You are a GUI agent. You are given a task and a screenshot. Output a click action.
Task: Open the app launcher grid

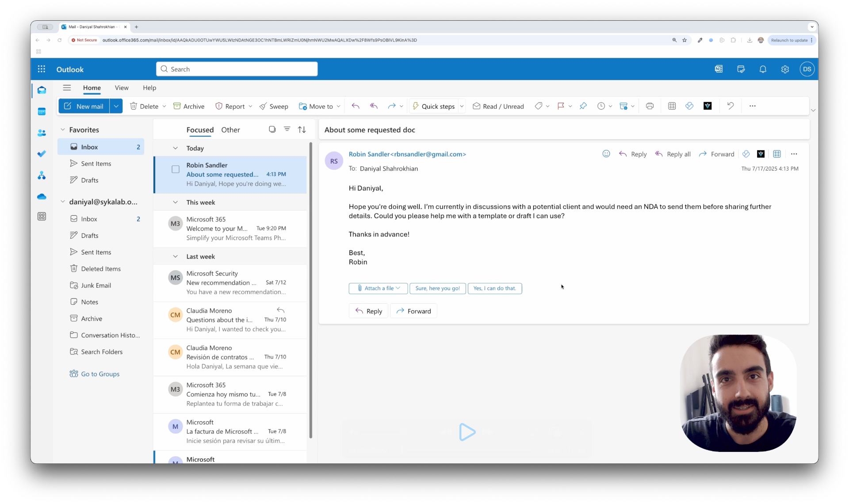point(42,69)
